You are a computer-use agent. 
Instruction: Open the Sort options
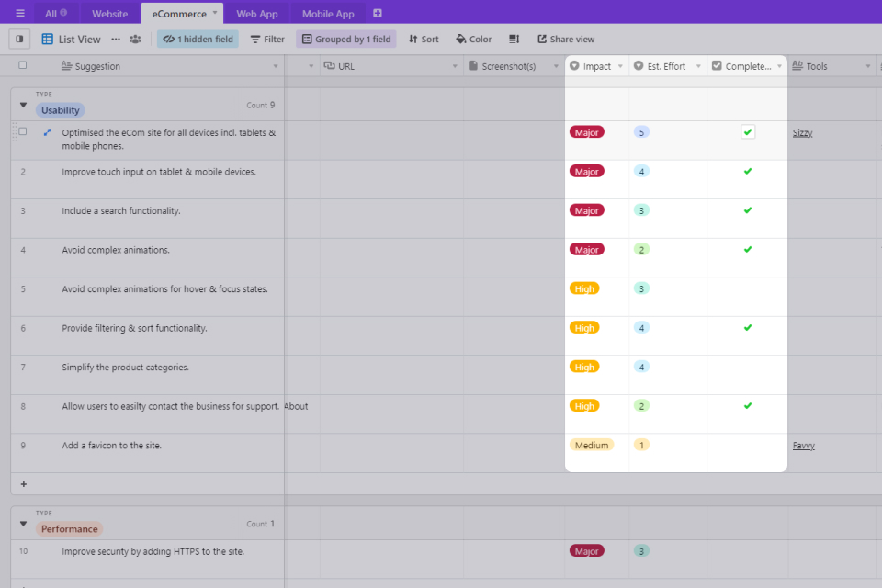424,39
